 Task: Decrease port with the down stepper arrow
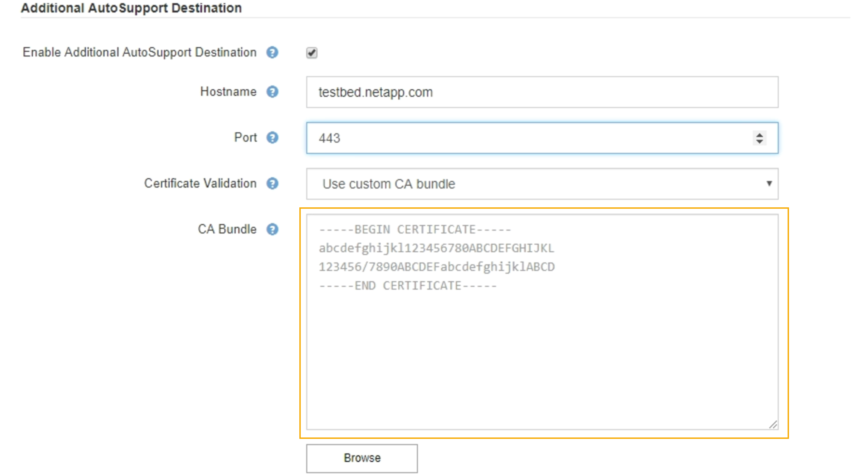[x=759, y=142]
